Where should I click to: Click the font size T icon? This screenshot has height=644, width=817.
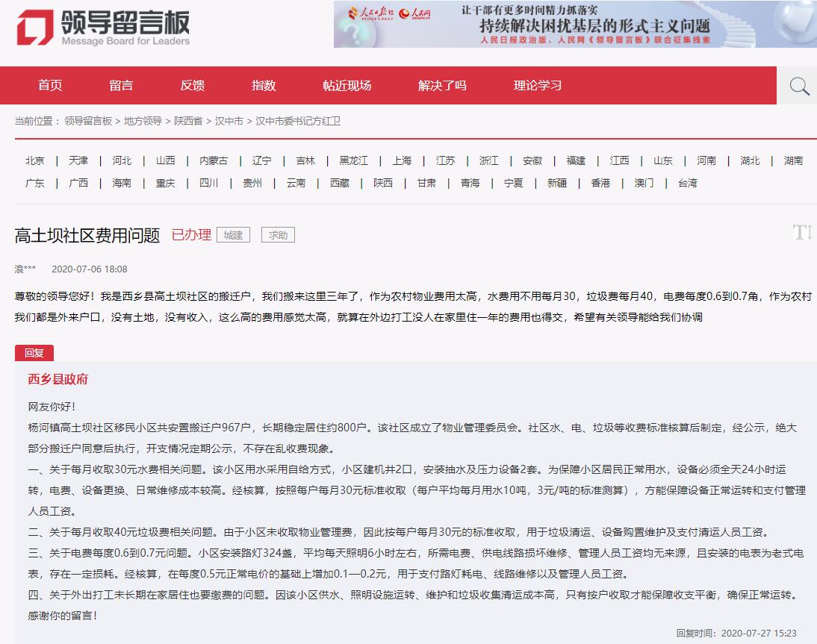pyautogui.click(x=802, y=232)
